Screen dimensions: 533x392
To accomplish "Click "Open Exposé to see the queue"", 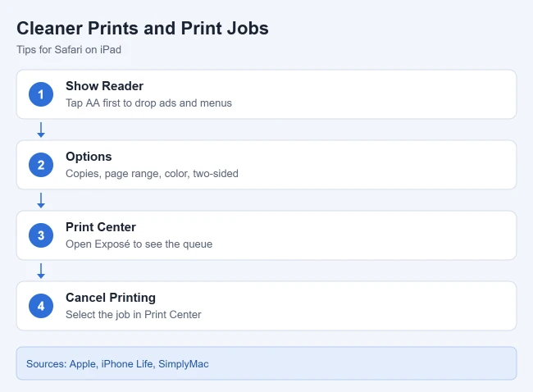I will pos(139,244).
